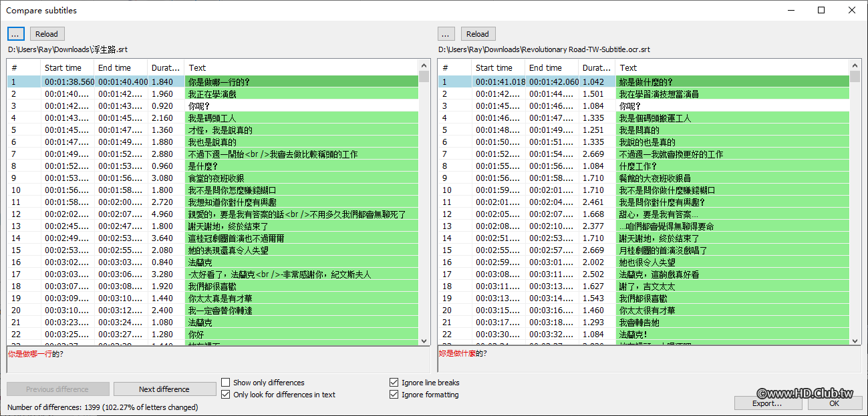868x416 pixels.
Task: Click right file path Revolutionary Road-TW-Subtitle.ocr.srt
Action: click(544, 49)
